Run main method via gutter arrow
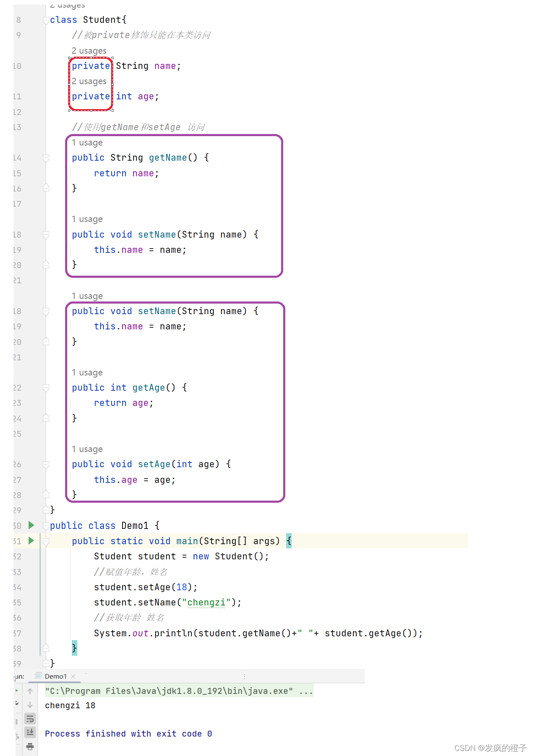Screen dimensions: 533x756 tap(31, 540)
